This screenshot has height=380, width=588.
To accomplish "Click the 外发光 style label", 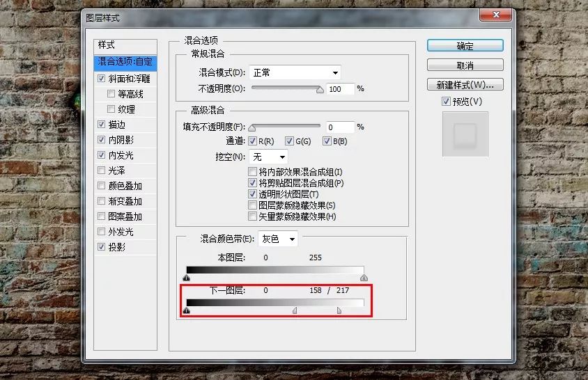I will (x=121, y=232).
